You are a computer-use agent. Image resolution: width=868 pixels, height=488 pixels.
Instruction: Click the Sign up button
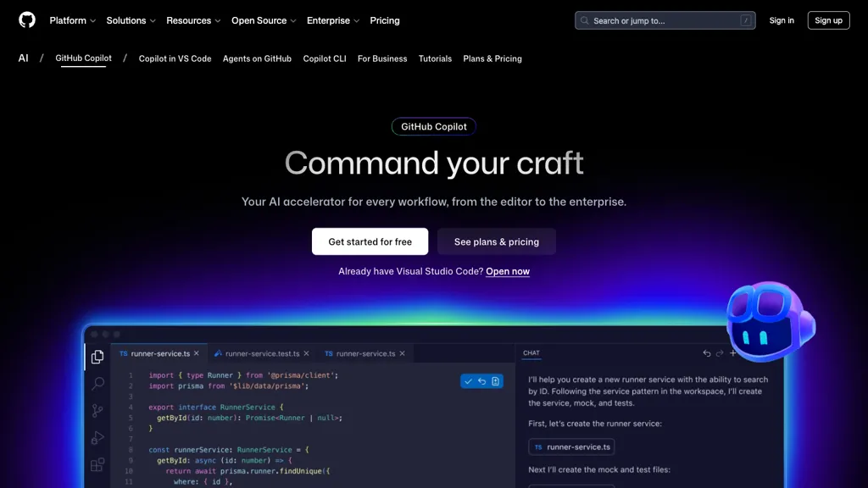(828, 19)
